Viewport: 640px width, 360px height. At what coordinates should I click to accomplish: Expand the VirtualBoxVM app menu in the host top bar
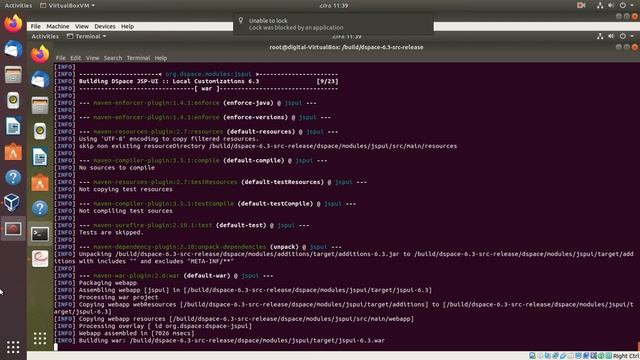coord(67,5)
